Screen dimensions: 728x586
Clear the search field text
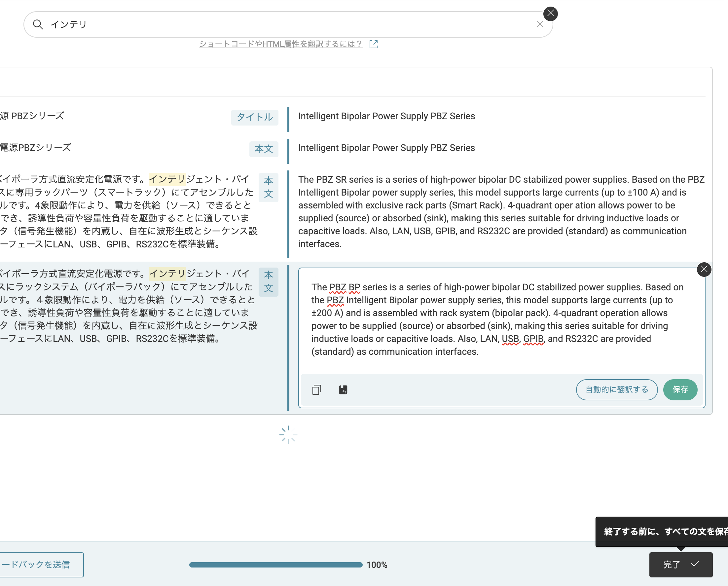(540, 24)
